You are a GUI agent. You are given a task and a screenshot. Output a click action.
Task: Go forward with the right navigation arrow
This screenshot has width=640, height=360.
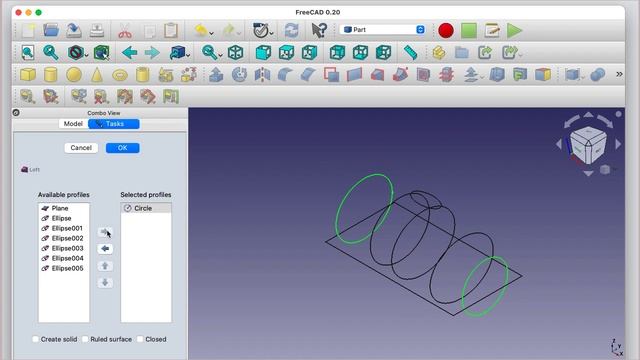coord(152,53)
